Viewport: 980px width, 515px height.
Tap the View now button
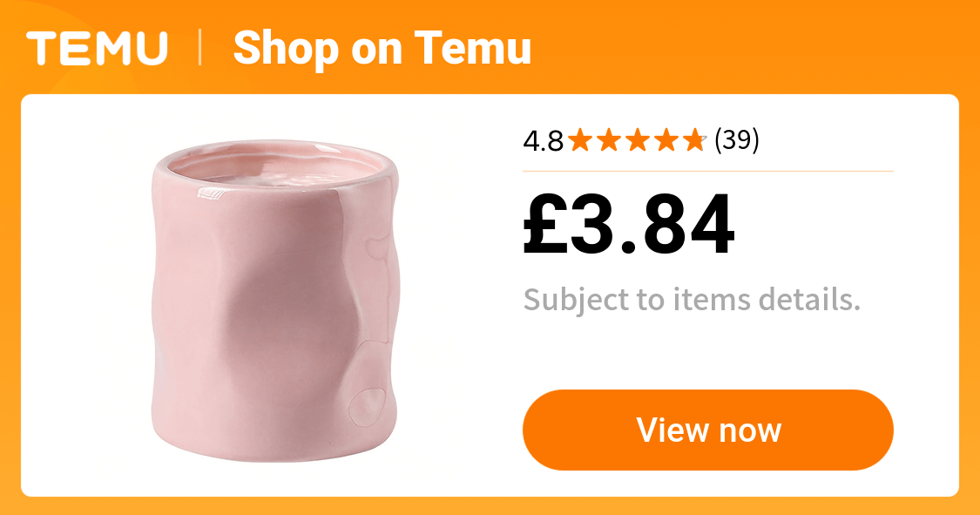coord(708,430)
